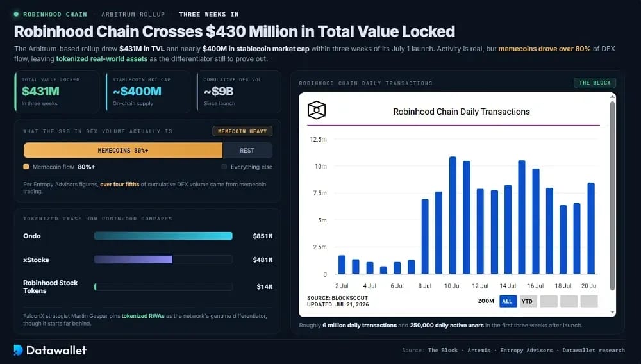Image resolution: width=641 pixels, height=364 pixels.
Task: Click THE BLOCK badge above chart
Action: 595,83
